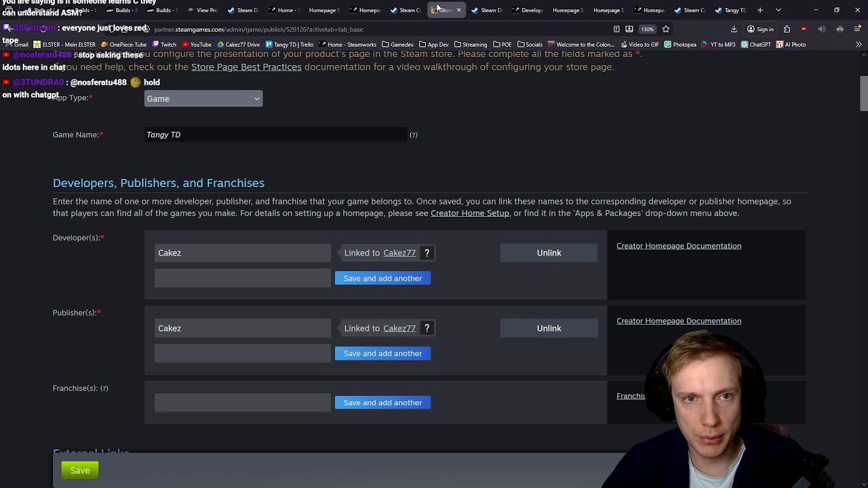Click the help (?) next to Game Name
The image size is (868, 488).
click(413, 135)
